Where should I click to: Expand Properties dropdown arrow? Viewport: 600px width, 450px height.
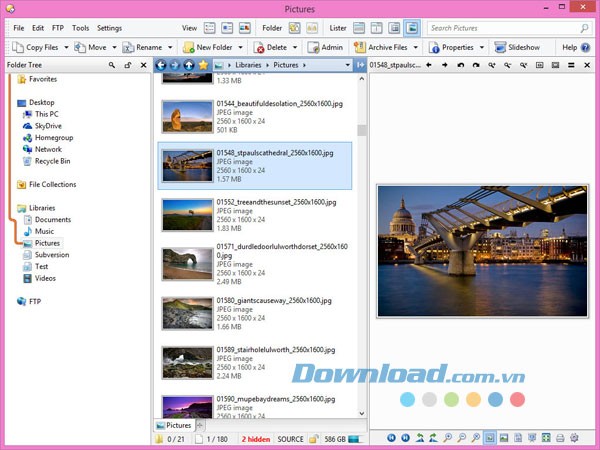tap(481, 47)
